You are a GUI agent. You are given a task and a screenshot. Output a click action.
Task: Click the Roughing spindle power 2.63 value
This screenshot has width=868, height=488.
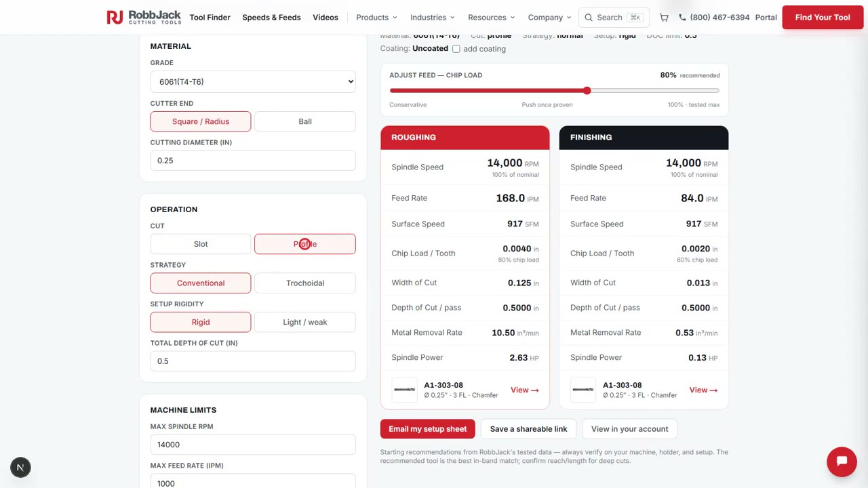[x=518, y=358]
